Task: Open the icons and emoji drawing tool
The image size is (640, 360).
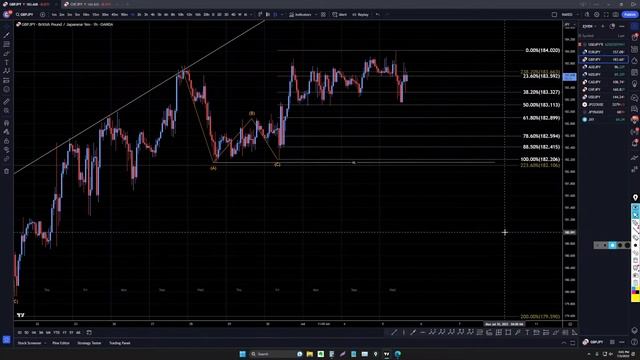Action: (x=7, y=89)
